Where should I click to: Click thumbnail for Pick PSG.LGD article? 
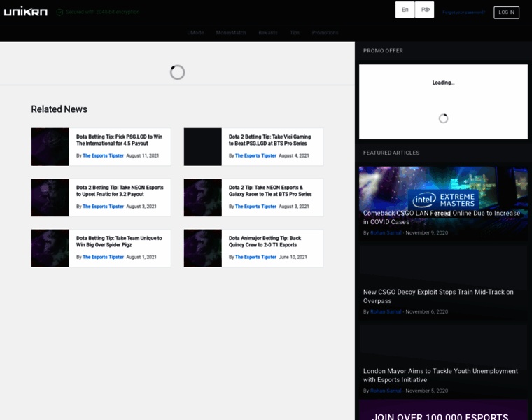point(50,146)
